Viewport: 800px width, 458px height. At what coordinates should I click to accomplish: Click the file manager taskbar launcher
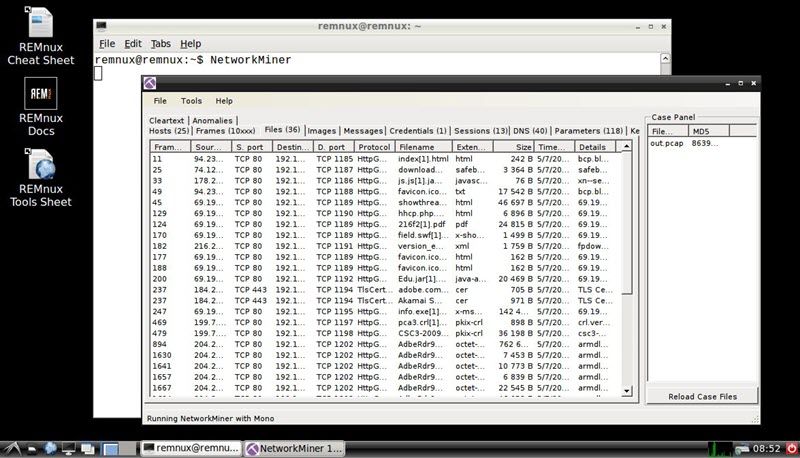(32, 449)
